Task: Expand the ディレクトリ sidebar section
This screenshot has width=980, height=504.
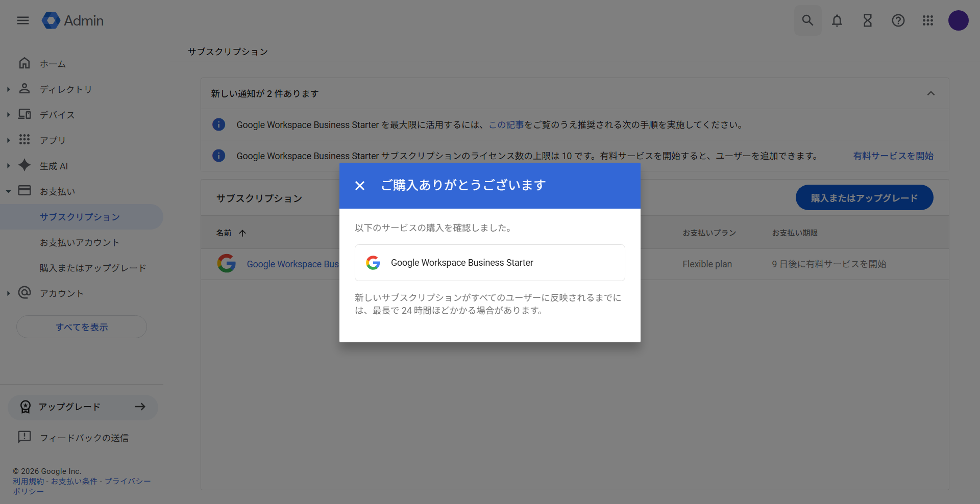Action: 8,89
